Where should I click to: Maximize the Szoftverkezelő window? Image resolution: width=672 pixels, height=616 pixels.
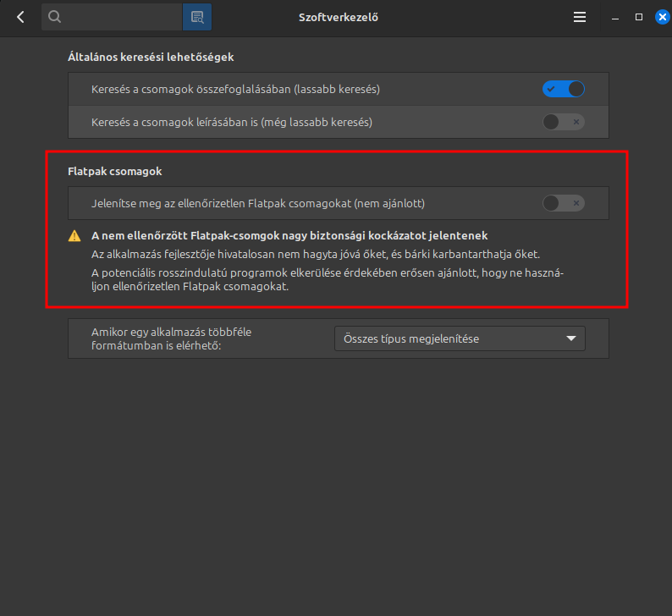pos(639,17)
